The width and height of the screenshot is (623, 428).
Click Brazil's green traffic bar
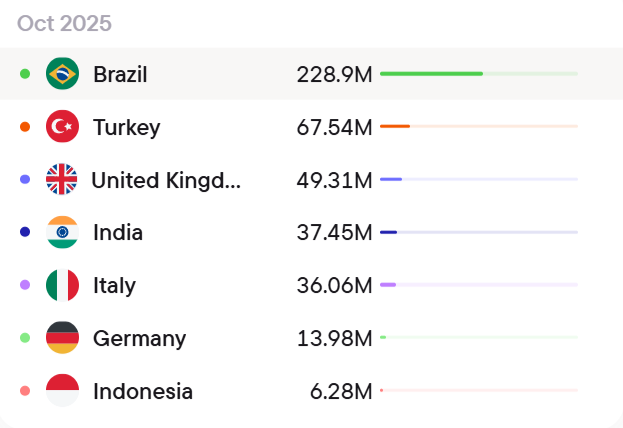point(431,73)
